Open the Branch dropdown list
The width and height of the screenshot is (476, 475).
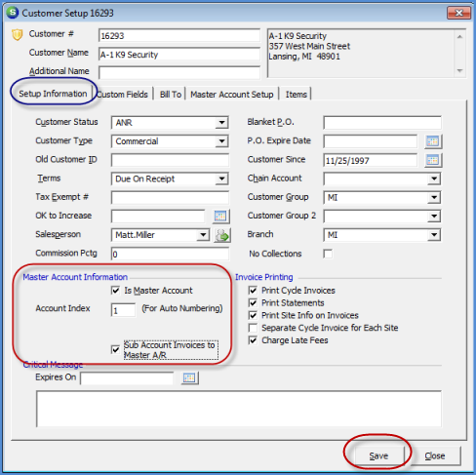point(434,235)
